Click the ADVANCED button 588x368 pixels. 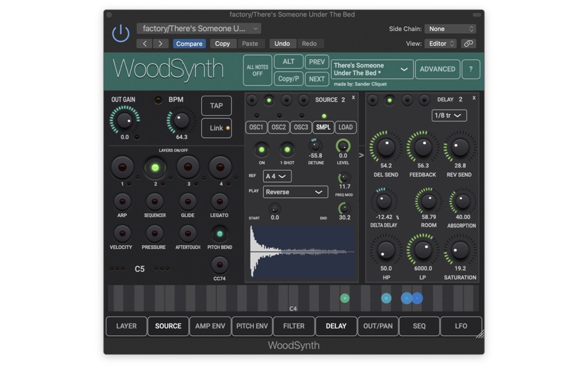click(x=438, y=69)
